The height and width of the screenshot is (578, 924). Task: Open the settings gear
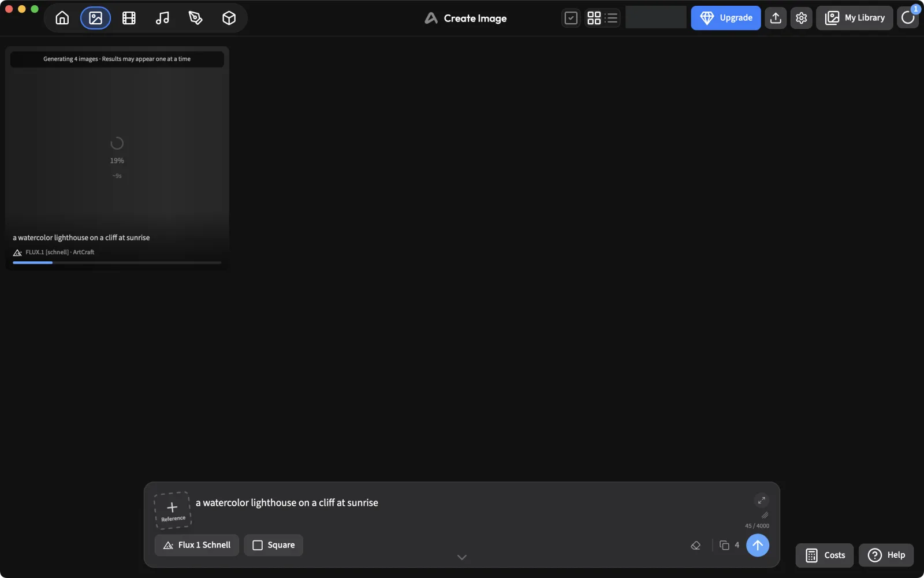[801, 18]
